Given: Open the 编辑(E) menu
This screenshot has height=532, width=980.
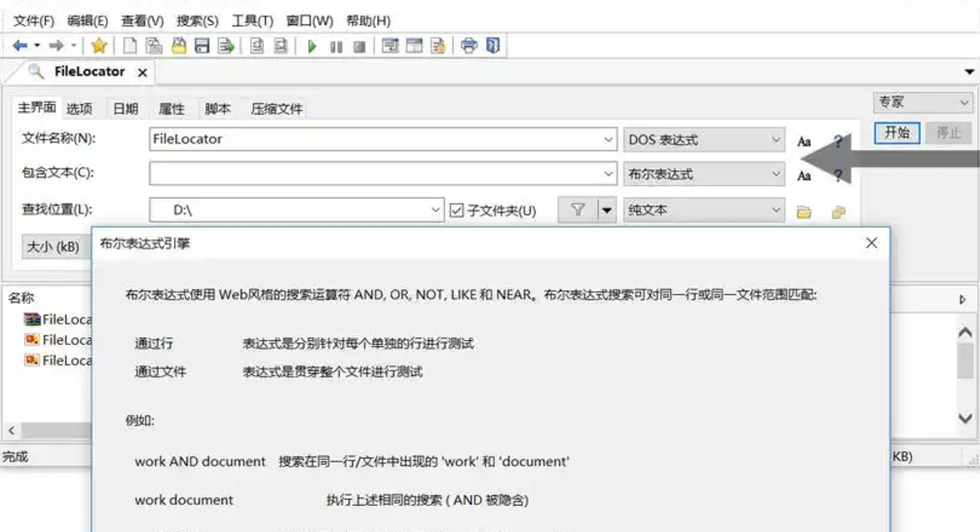Looking at the screenshot, I should 88,20.
